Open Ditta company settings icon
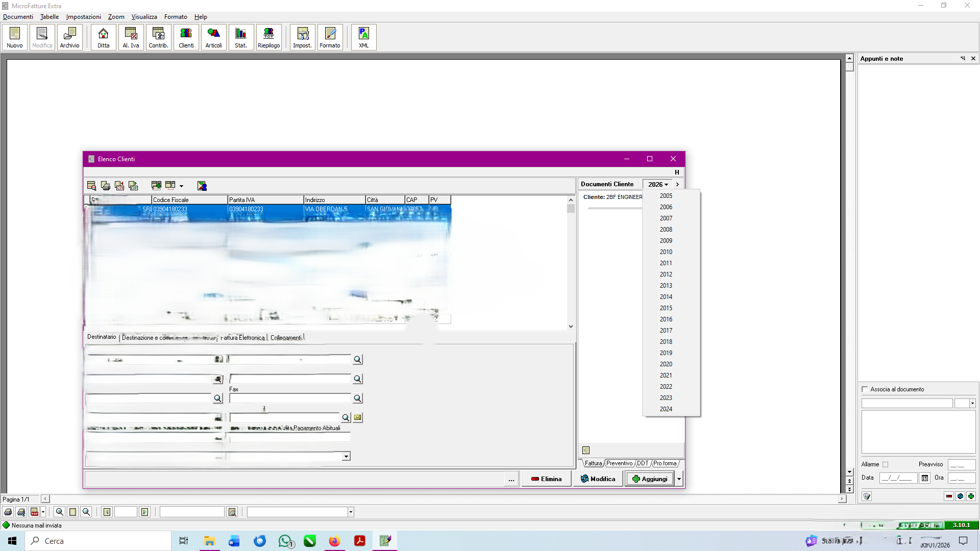 coord(103,37)
